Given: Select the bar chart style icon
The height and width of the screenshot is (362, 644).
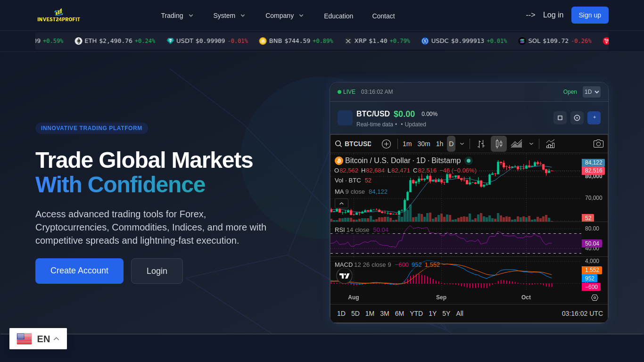Looking at the screenshot, I should (x=481, y=144).
